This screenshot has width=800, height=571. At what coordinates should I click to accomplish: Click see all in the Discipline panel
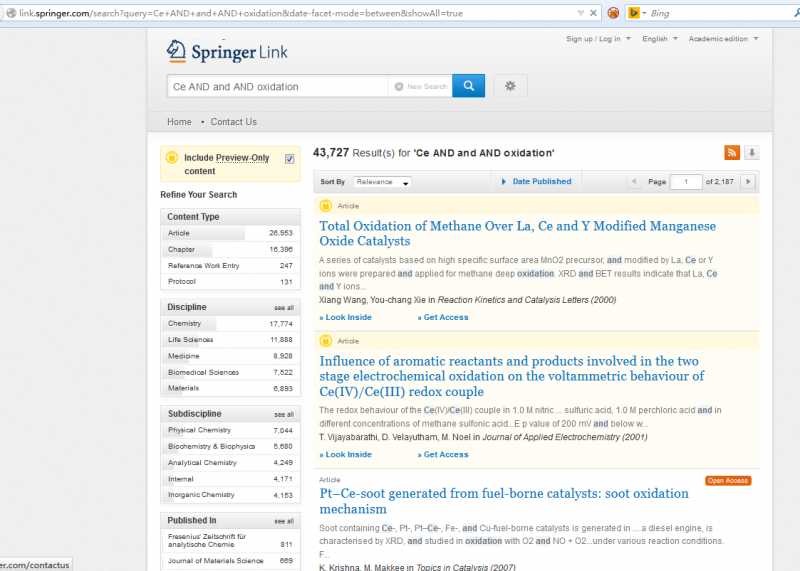coord(284,308)
